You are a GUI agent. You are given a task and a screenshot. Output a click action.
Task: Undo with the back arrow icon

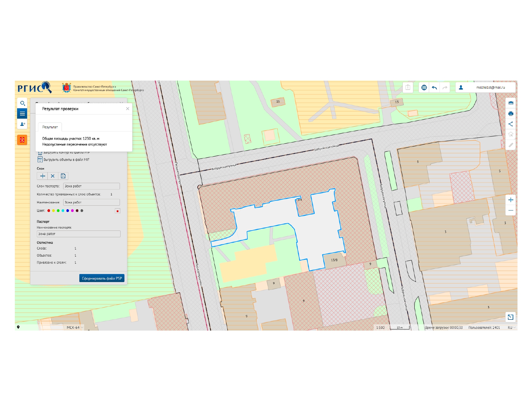tap(434, 87)
